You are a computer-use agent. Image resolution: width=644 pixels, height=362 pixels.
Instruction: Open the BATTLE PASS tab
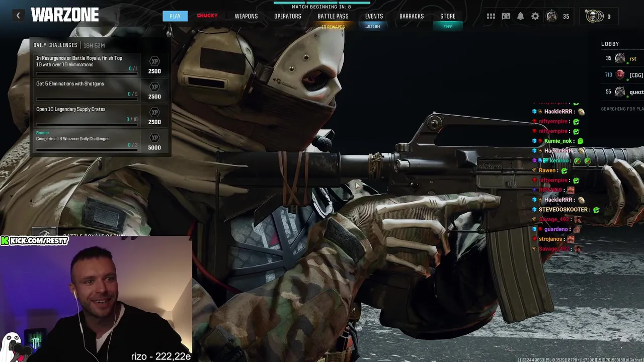333,16
